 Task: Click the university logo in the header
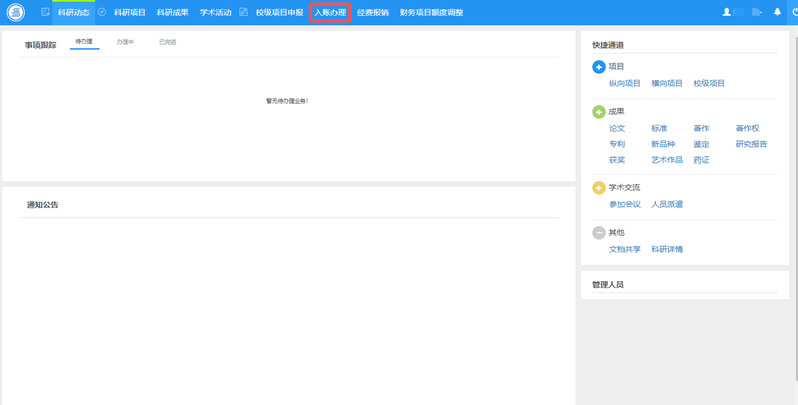(15, 12)
